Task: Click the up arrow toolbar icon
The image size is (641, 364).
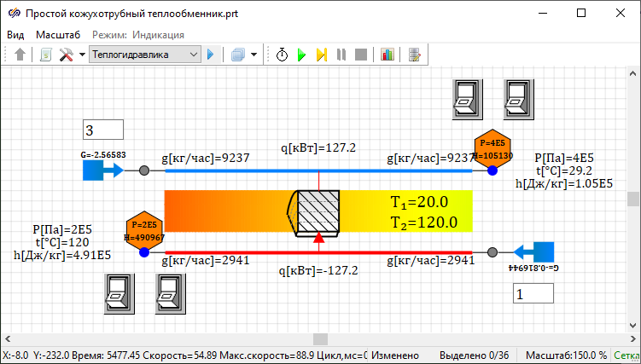Action: pos(20,55)
